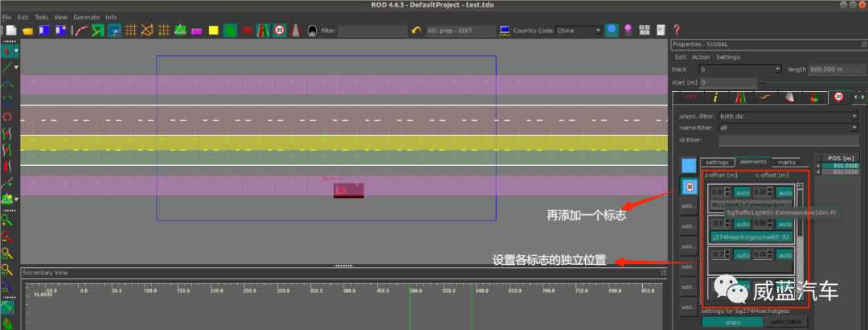Image resolution: width=868 pixels, height=330 pixels.
Task: Open the Country Code China dropdown
Action: [x=579, y=31]
